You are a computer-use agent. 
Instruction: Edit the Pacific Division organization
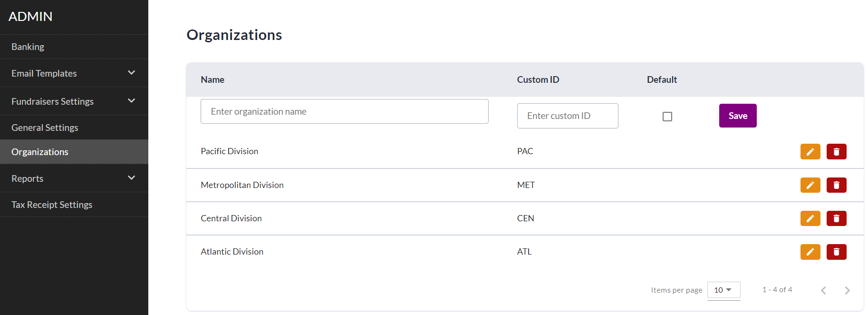[810, 152]
